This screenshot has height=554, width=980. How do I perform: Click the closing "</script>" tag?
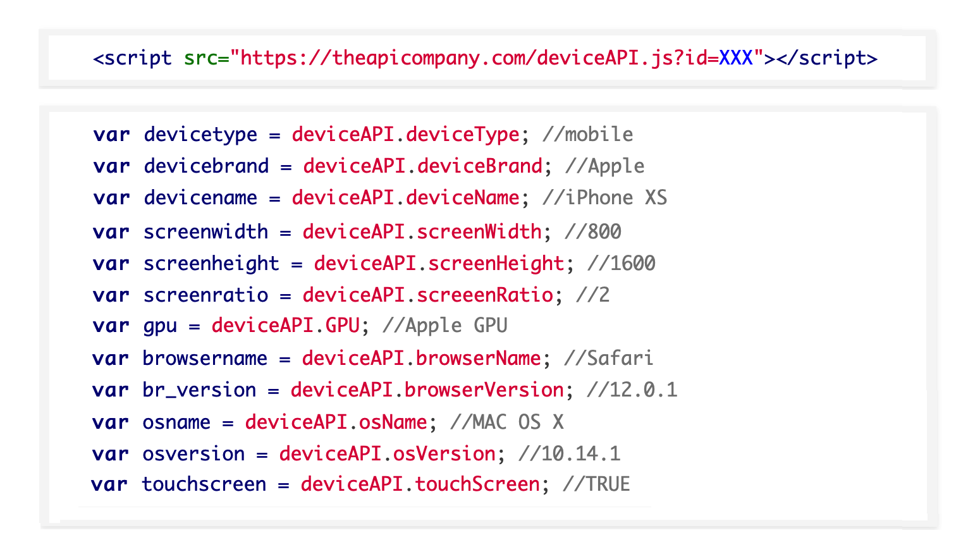[826, 58]
